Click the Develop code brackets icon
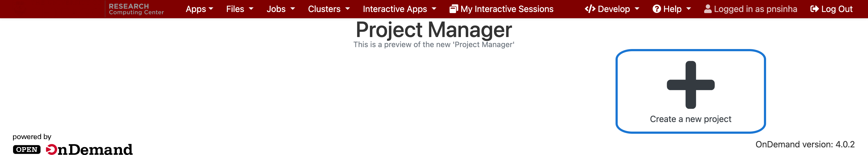The image size is (868, 155). [x=590, y=9]
